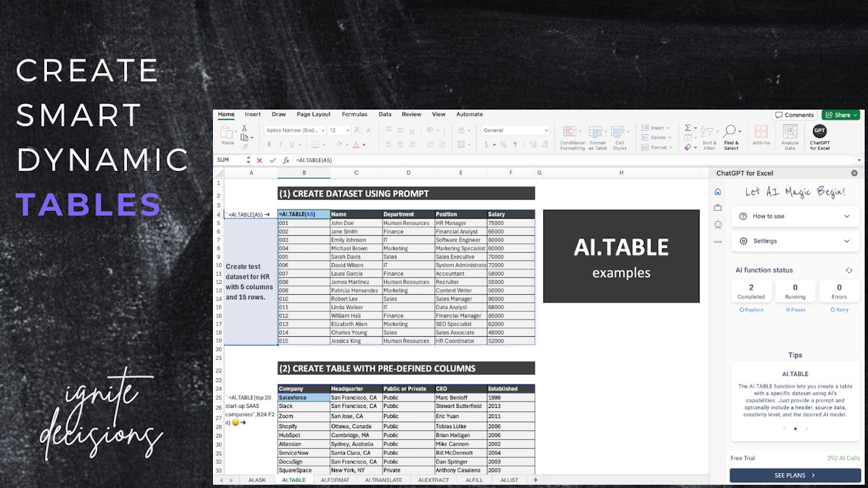Image resolution: width=868 pixels, height=488 pixels.
Task: Click the SEE PLANS button
Action: coord(794,475)
